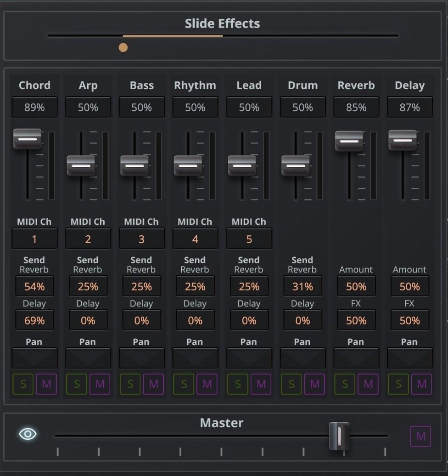Solo the Delay channel

pyautogui.click(x=398, y=384)
